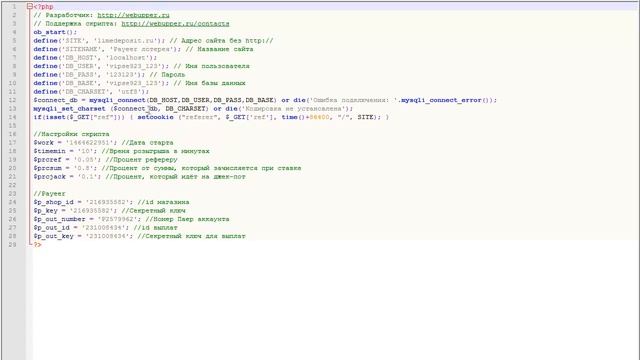The width and height of the screenshot is (640, 360).
Task: Click the ob_start(); statement
Action: coord(55,32)
